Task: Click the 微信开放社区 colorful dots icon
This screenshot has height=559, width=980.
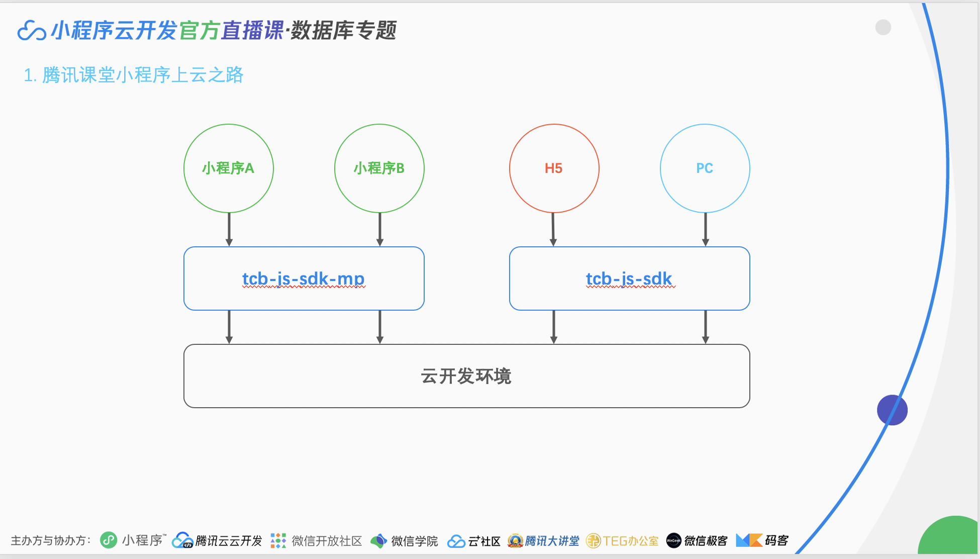Action: 278,540
